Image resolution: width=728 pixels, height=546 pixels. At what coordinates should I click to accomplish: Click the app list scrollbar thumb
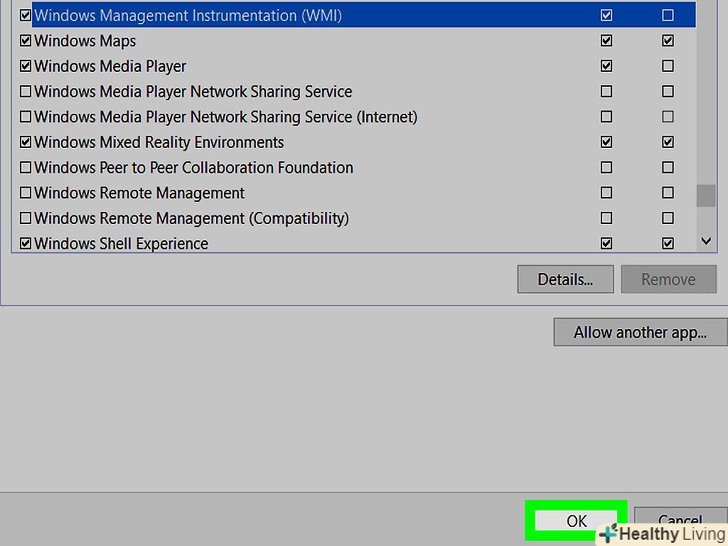click(706, 195)
